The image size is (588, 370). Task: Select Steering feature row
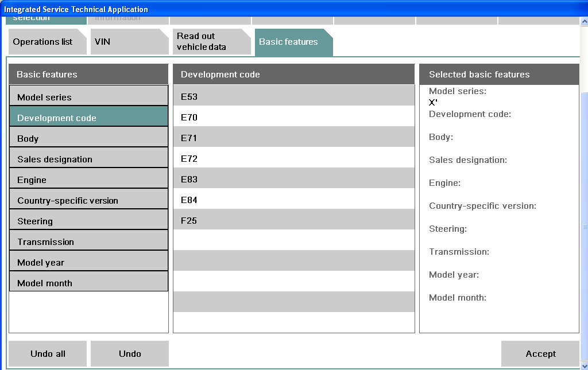pos(88,219)
